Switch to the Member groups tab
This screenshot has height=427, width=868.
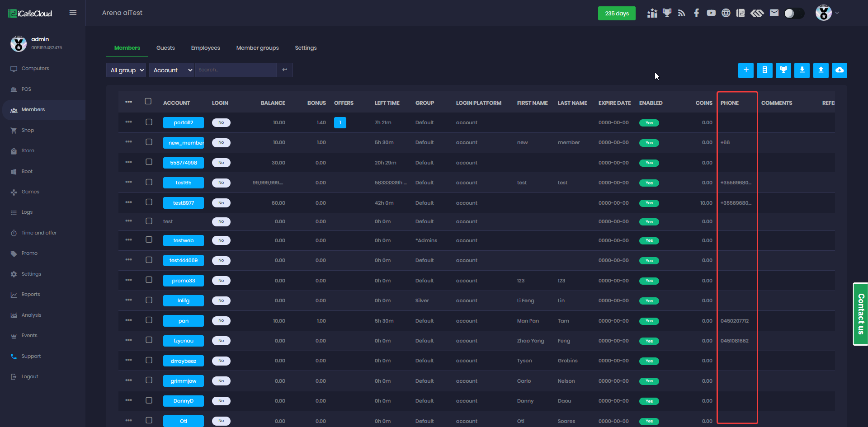[257, 48]
